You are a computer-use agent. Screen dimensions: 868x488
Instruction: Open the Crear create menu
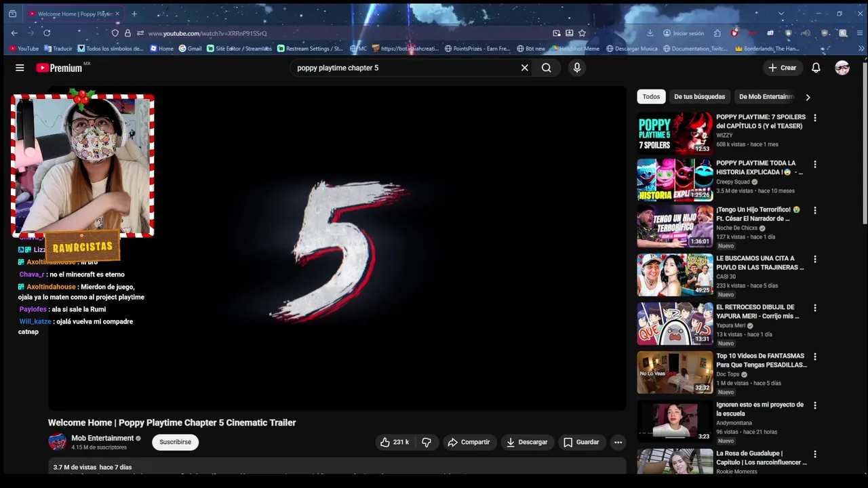(783, 68)
